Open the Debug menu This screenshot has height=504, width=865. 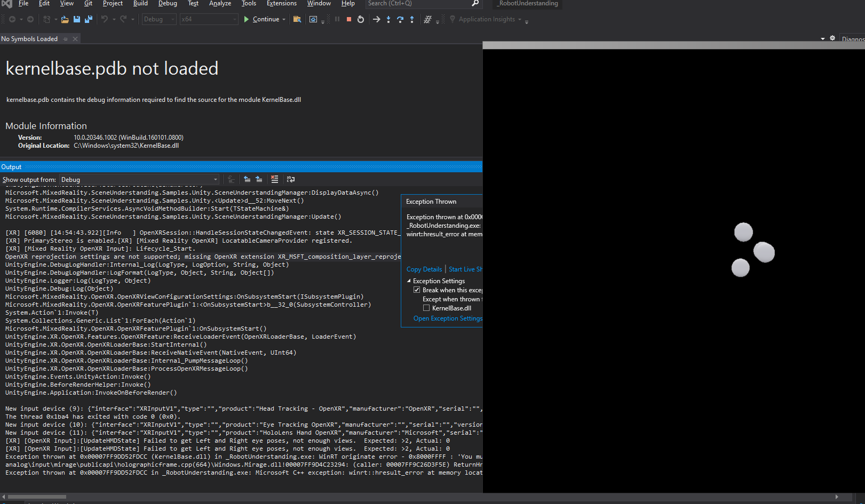167,4
